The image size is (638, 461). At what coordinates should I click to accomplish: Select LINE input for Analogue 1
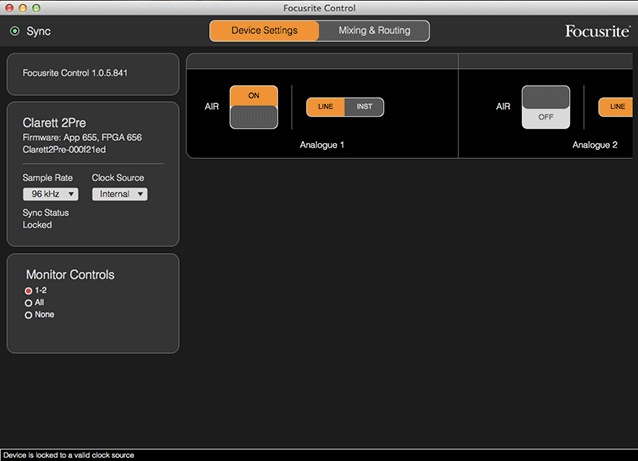pos(326,107)
